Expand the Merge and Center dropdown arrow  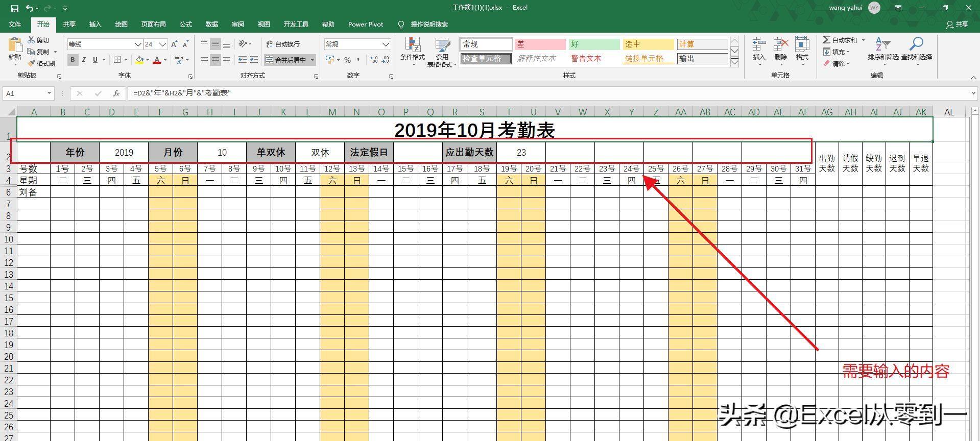pos(312,60)
